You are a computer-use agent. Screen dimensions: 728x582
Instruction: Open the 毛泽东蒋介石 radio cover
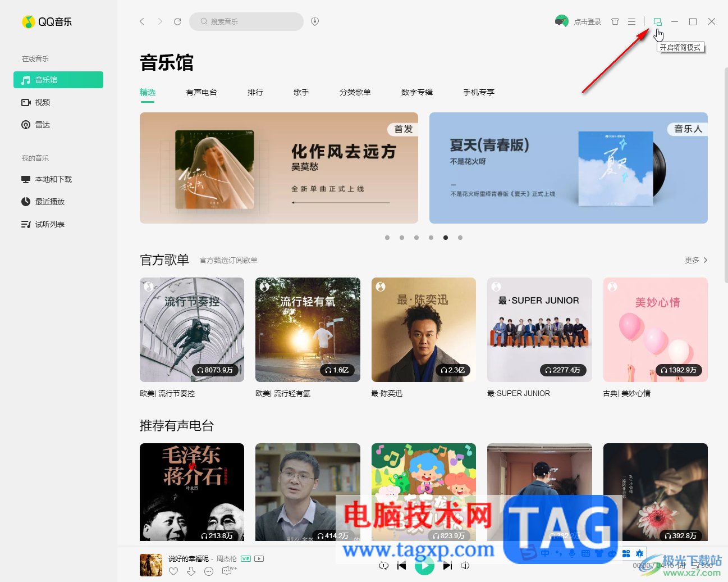(192, 492)
